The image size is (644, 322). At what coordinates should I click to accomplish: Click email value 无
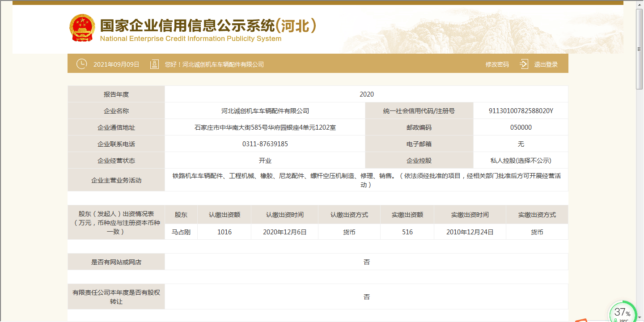point(521,144)
